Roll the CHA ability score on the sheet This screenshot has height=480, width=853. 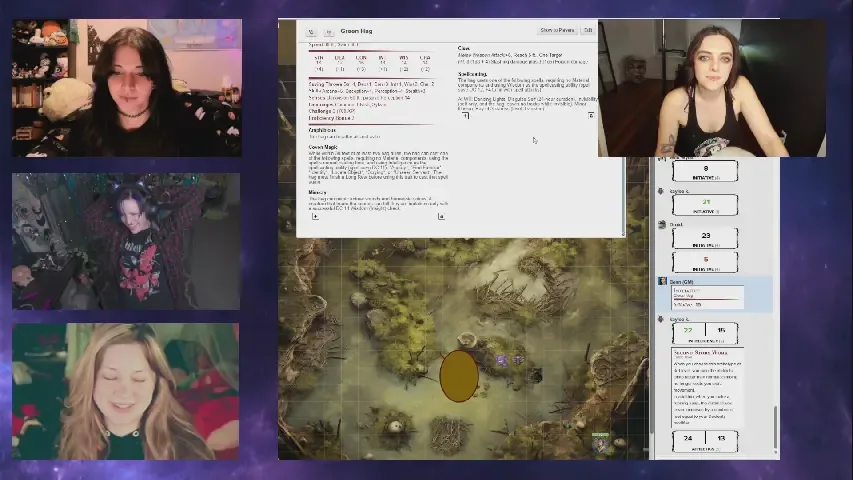click(x=426, y=63)
